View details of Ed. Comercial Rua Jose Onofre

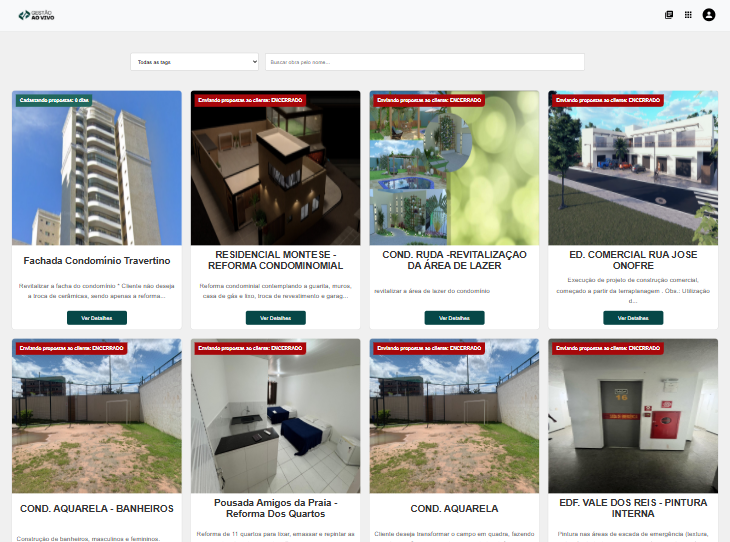[x=633, y=318]
